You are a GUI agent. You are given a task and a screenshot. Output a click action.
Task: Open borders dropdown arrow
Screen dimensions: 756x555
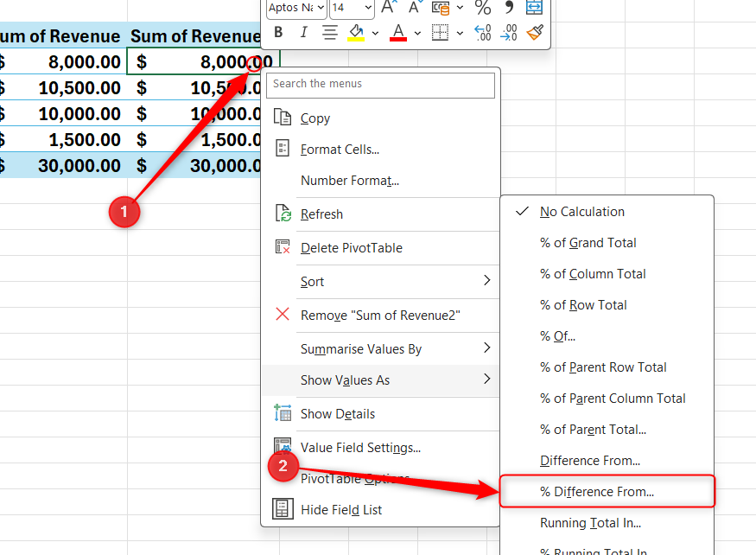[x=460, y=34]
